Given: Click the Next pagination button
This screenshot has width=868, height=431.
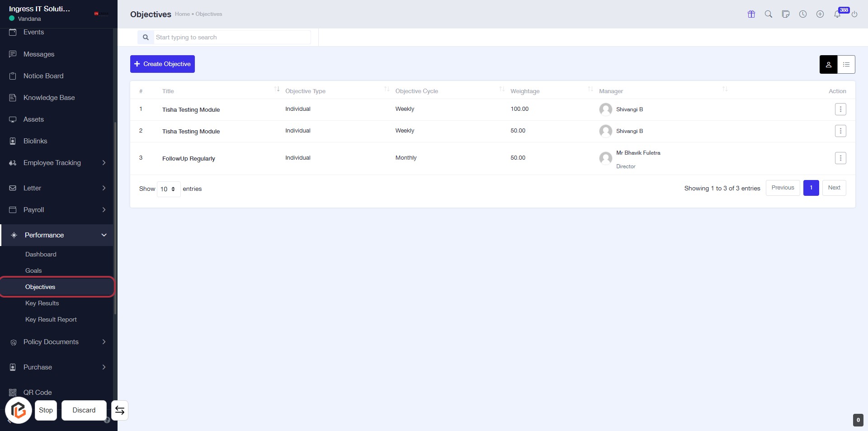Looking at the screenshot, I should pos(834,188).
